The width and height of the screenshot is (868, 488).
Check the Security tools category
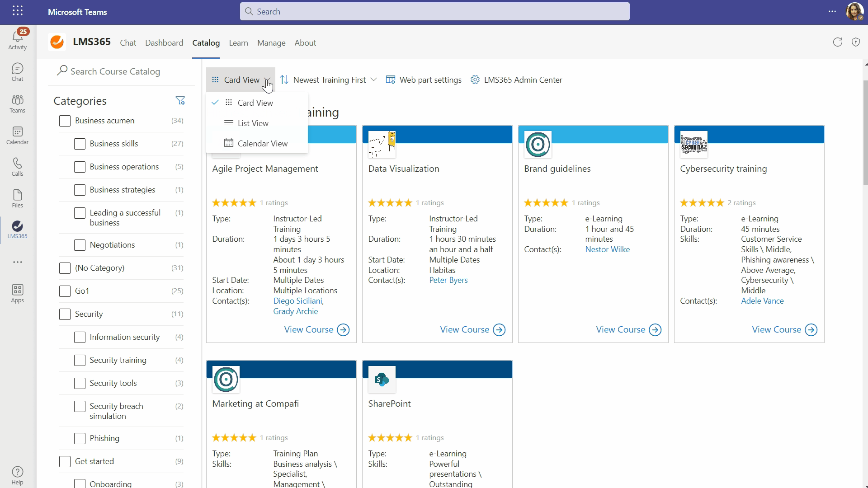tap(80, 383)
